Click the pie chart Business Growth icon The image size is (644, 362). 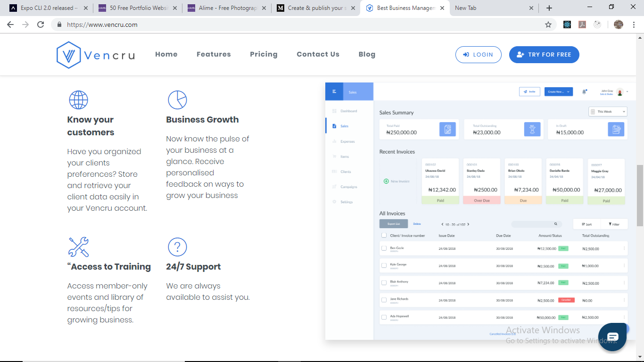[x=177, y=100]
